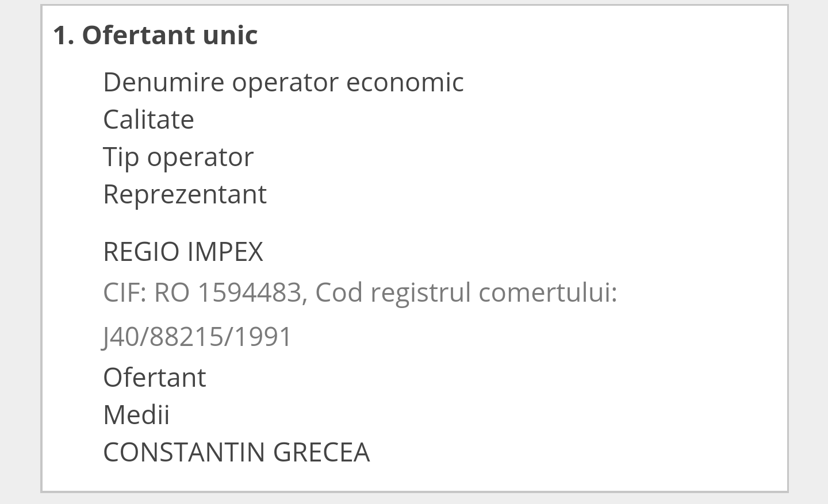
Task: Select the 'Denumire operator economic' label
Action: (283, 82)
